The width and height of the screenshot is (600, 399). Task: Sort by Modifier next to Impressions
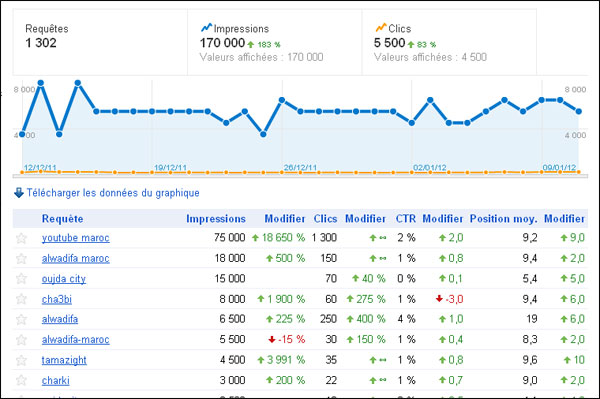[285, 219]
